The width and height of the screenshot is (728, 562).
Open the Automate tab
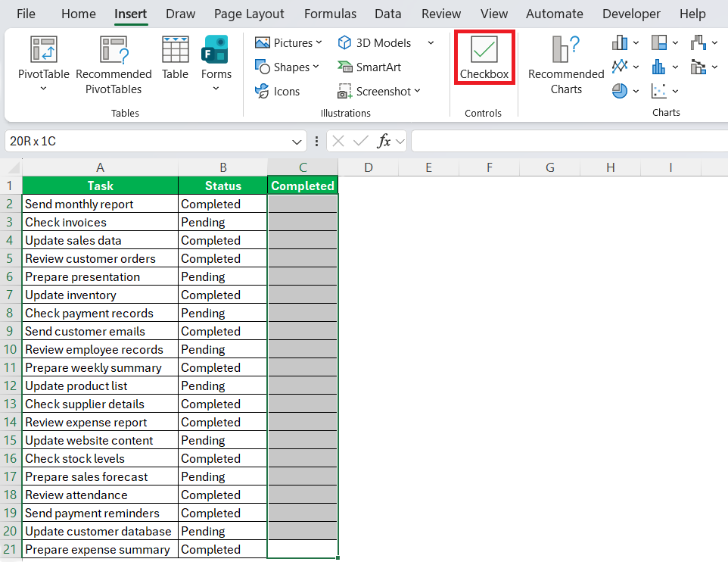(555, 14)
